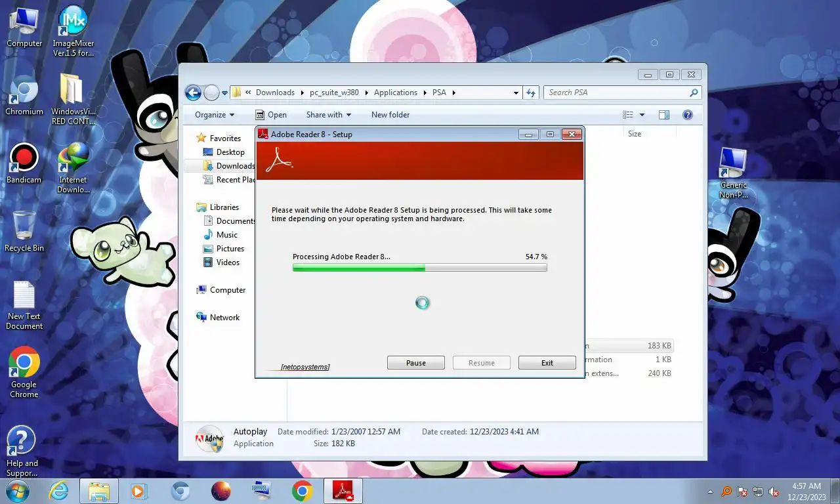Click Autoplay icon in details pane
Screen dimensions: 840x504
[210, 439]
